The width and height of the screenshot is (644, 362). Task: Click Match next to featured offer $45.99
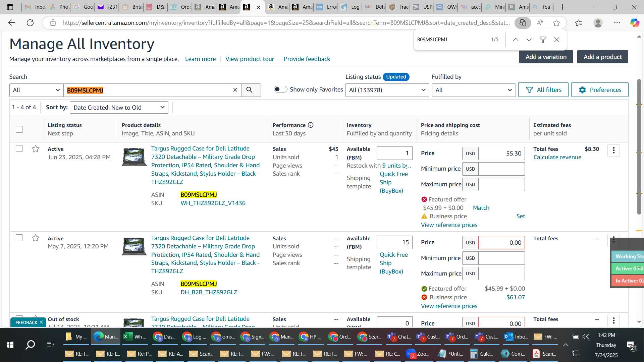point(481,208)
